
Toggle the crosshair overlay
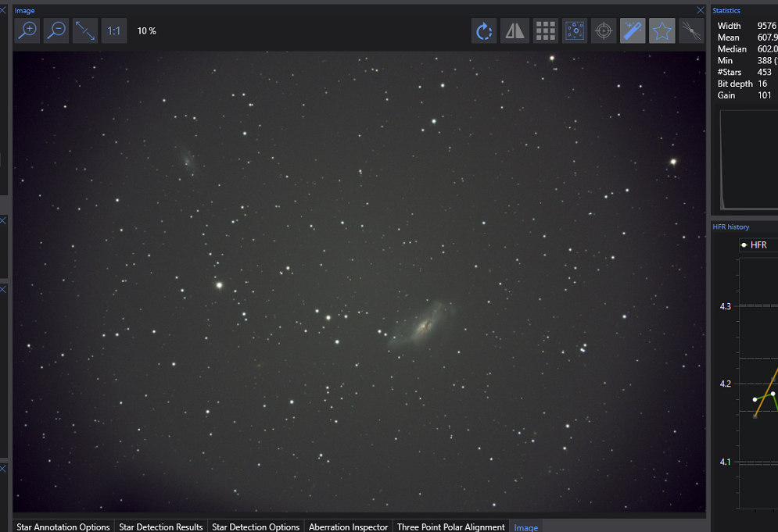point(604,30)
